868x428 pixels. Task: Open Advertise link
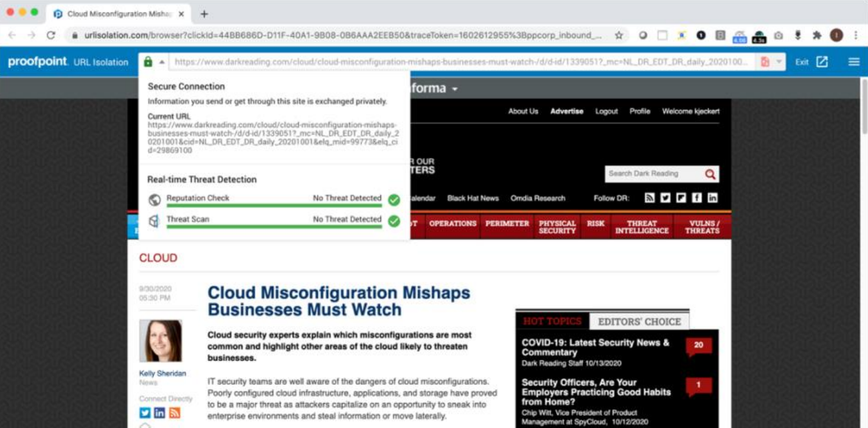[x=567, y=111]
